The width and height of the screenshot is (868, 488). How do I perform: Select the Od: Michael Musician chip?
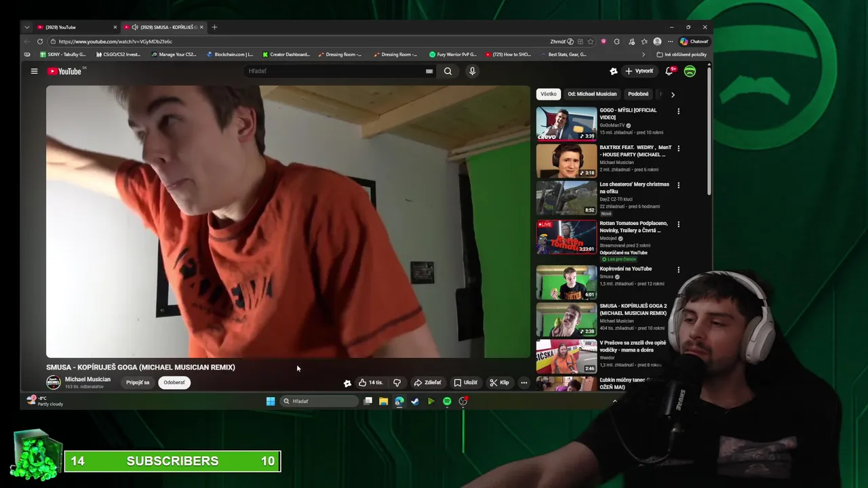pos(592,94)
